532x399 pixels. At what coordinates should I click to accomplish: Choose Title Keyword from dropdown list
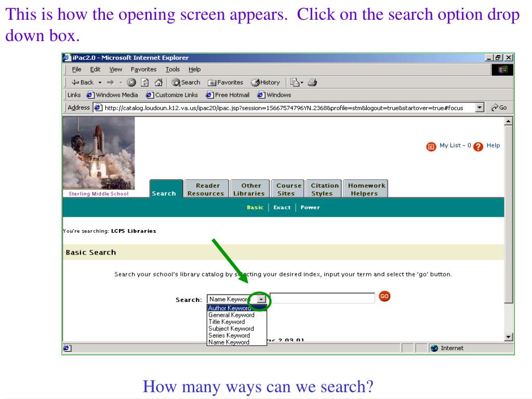237,322
